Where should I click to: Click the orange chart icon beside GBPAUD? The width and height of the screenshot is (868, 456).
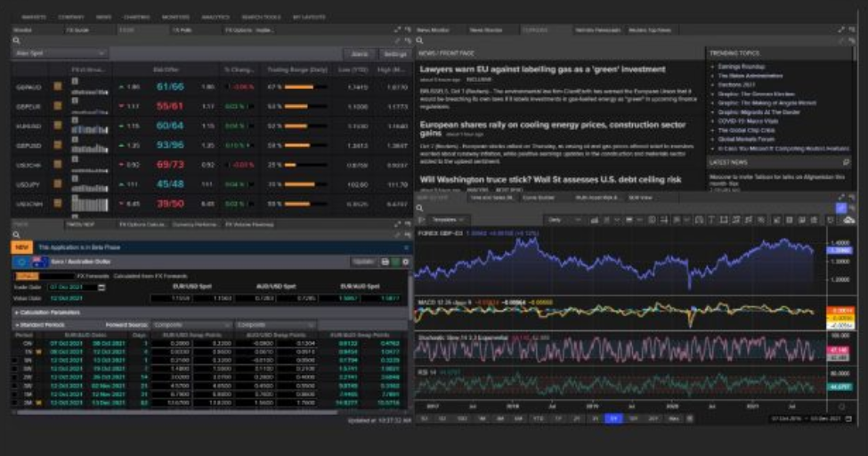[x=57, y=86]
